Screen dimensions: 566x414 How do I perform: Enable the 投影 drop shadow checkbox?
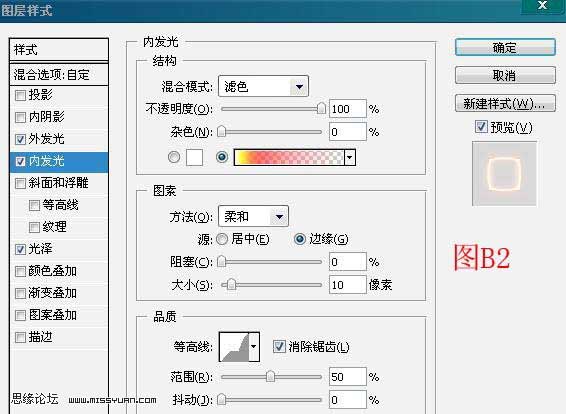tap(20, 96)
